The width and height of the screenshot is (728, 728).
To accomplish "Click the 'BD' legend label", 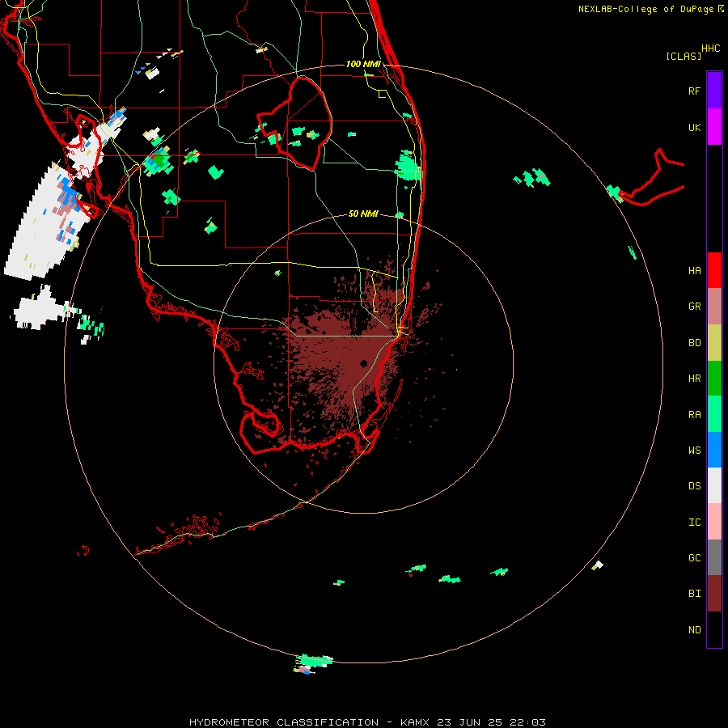I will click(x=694, y=343).
